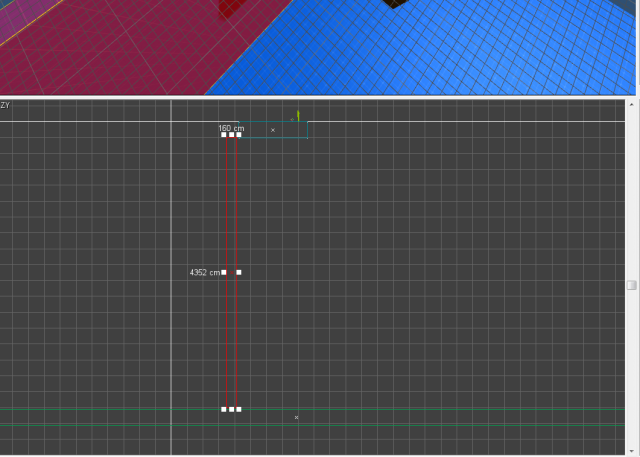
Task: Click the 4352 cm height dimension label
Action: click(204, 272)
